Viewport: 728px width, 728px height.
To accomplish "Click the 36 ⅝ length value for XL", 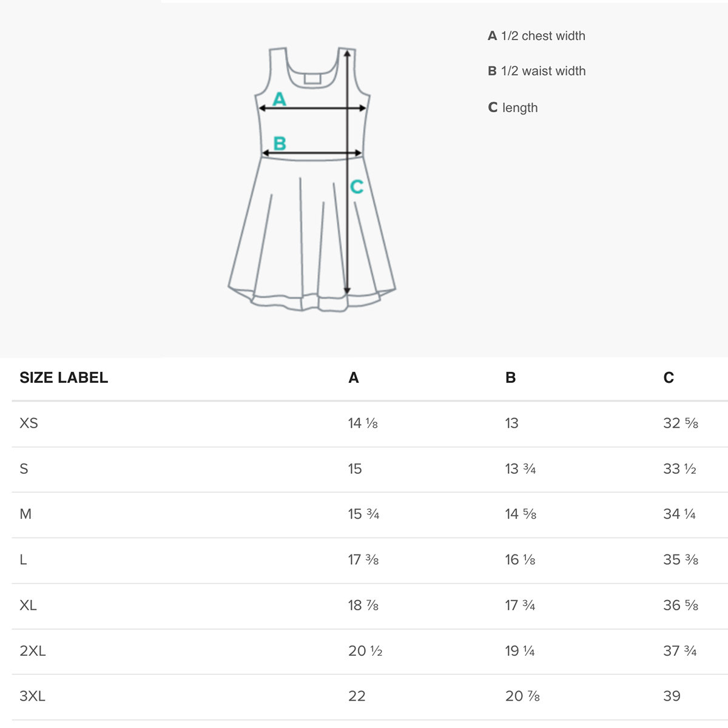I will pos(680,605).
